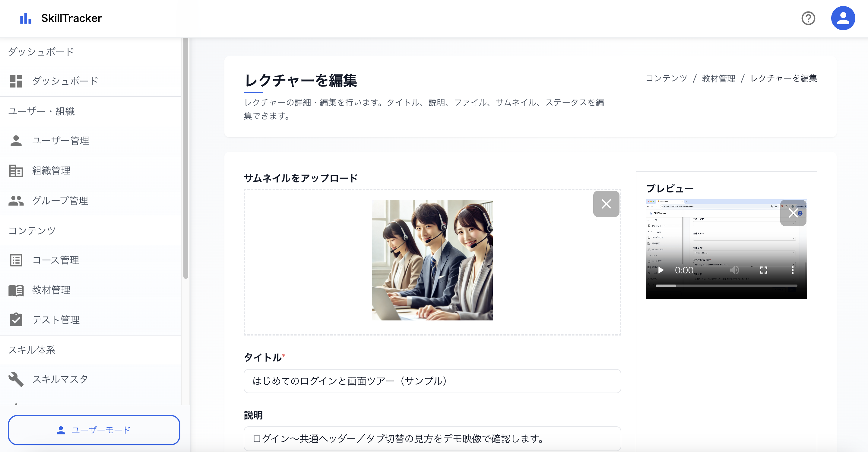
Task: Go to 教材管理 in the sidebar
Action: pyautogui.click(x=51, y=290)
